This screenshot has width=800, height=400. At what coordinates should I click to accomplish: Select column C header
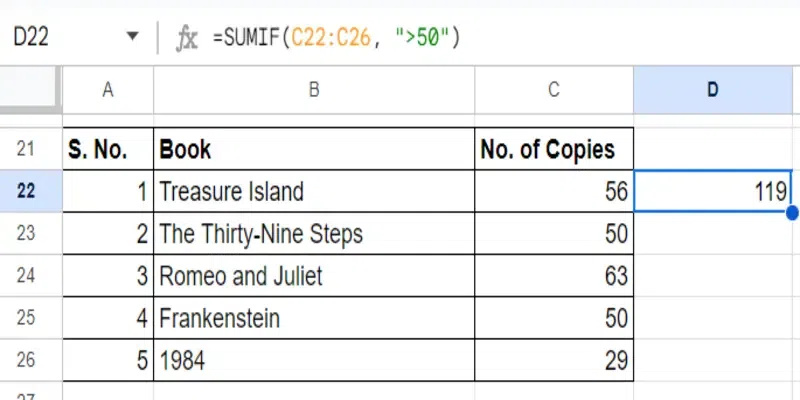pos(553,90)
